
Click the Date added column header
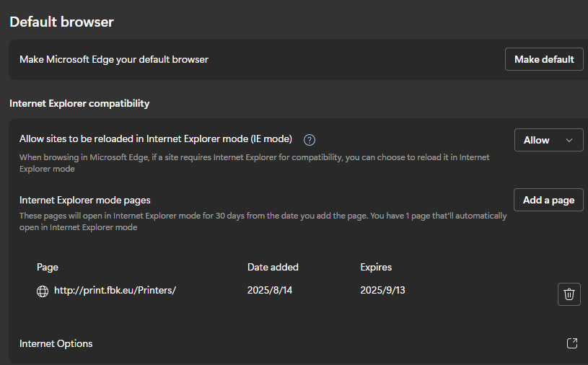273,267
